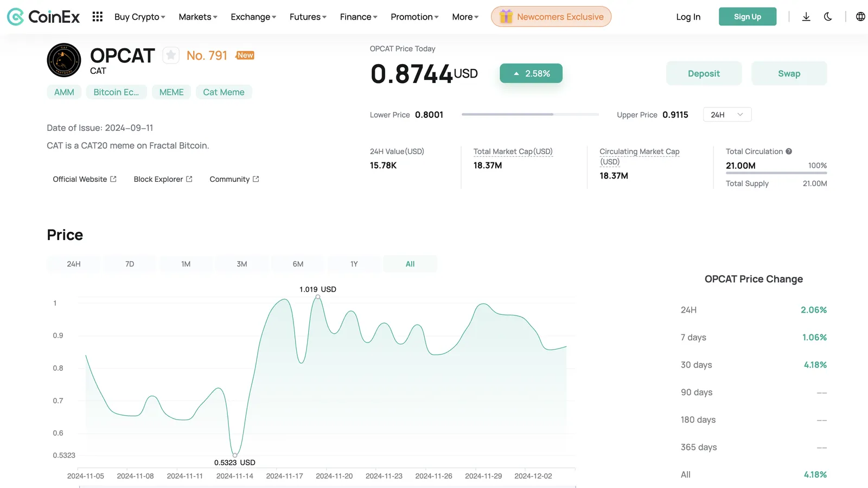
Task: Click the AMM tag
Action: [64, 92]
